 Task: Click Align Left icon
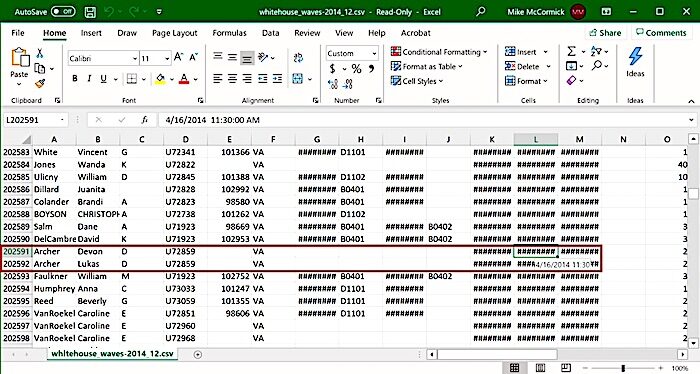coord(217,79)
